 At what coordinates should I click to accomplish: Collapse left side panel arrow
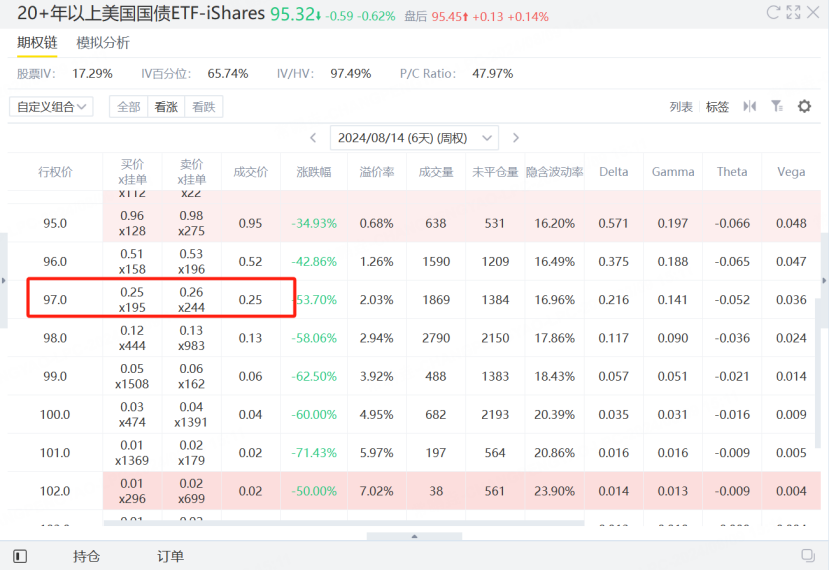4,281
